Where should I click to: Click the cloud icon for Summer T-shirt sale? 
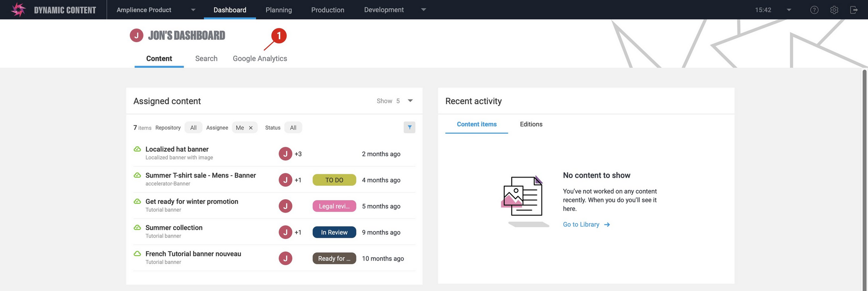[137, 175]
